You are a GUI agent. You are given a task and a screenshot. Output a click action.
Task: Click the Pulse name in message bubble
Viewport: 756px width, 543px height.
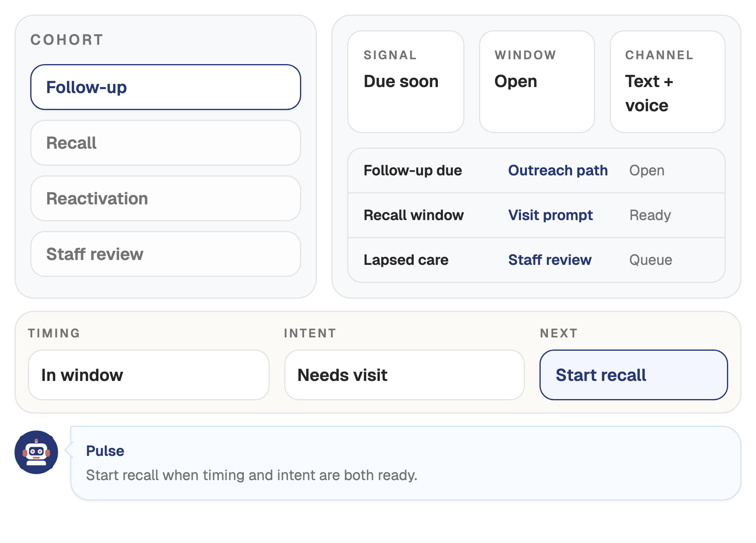[105, 451]
